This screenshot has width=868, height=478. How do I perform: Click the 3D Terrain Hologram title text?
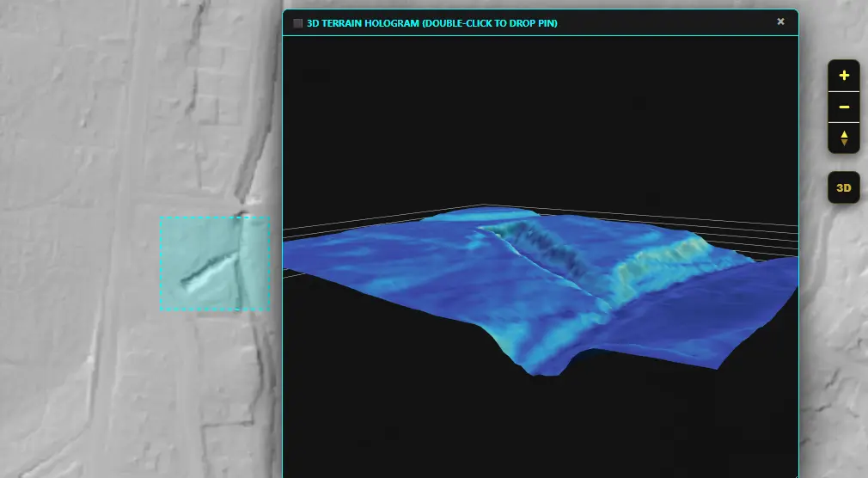[431, 23]
